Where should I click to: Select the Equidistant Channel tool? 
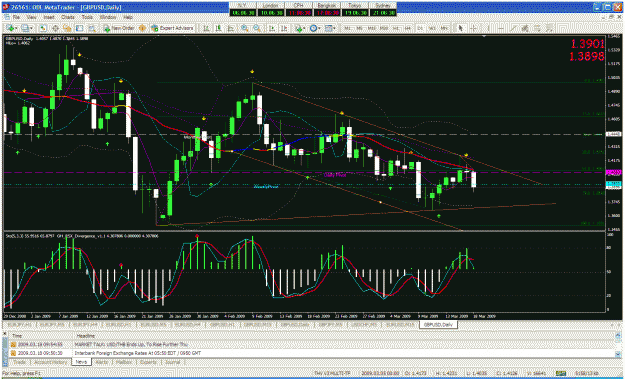click(x=525, y=28)
